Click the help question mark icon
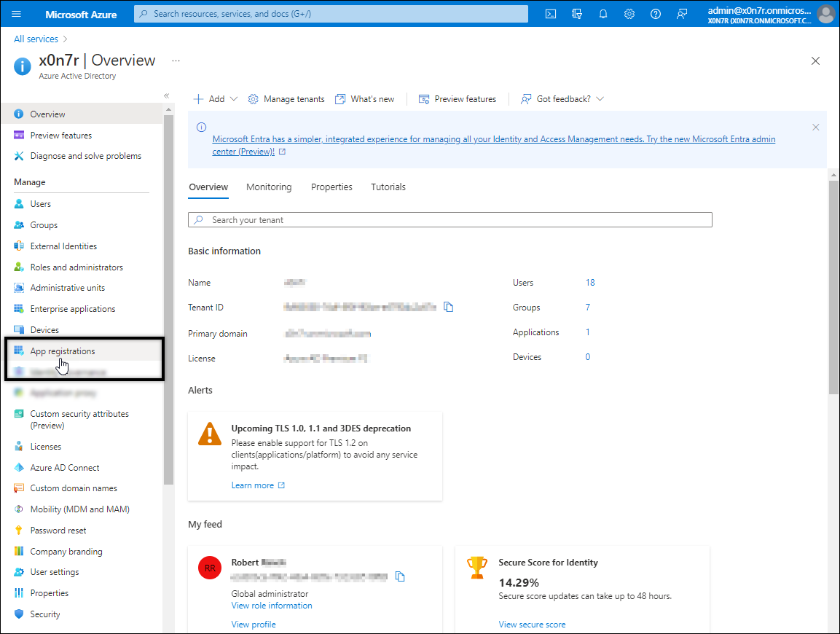 pyautogui.click(x=656, y=14)
